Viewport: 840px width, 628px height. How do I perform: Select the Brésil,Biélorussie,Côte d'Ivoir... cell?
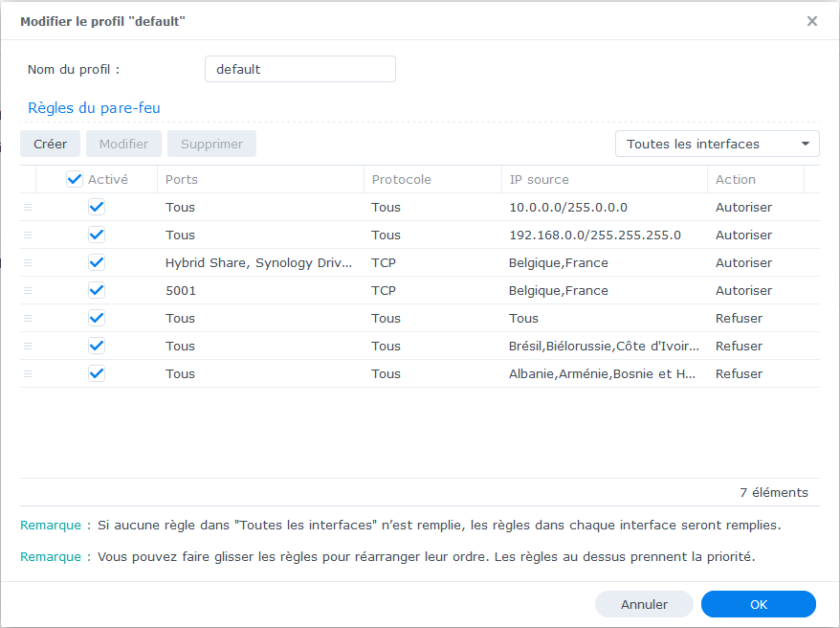click(604, 347)
